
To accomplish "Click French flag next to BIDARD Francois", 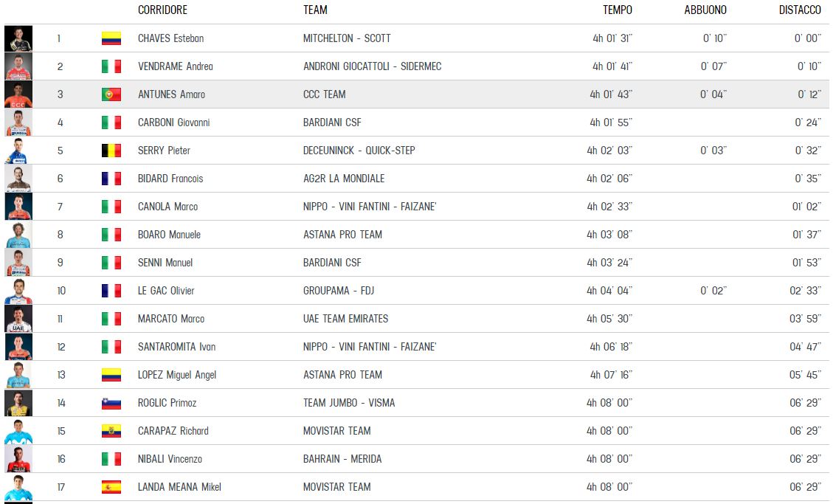I will coord(111,178).
